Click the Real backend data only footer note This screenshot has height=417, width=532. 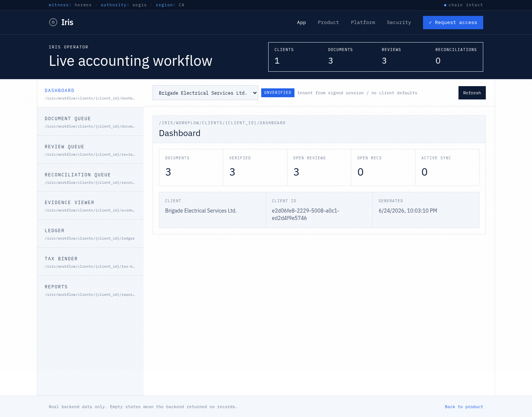(x=143, y=407)
